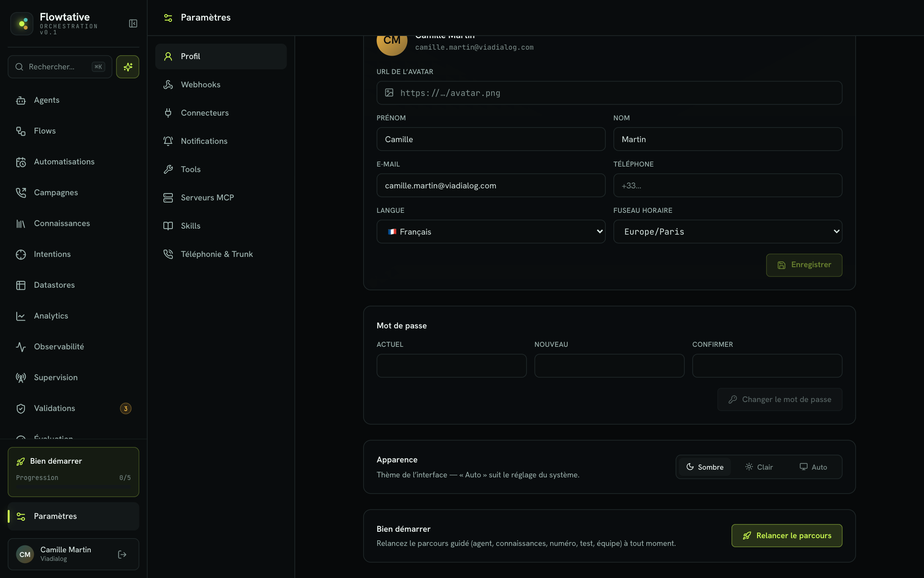Open the Skills settings tab
Screen dimensions: 924x578
[221, 226]
